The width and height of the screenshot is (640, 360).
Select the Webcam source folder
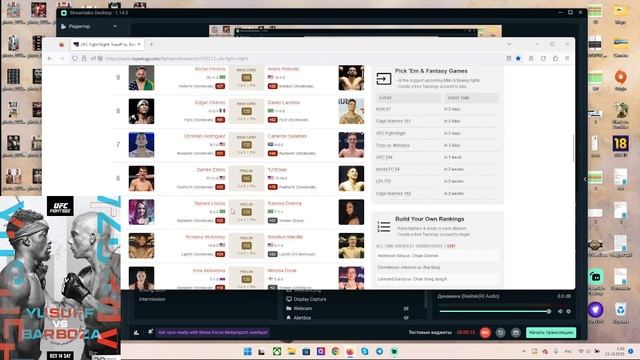click(302, 309)
